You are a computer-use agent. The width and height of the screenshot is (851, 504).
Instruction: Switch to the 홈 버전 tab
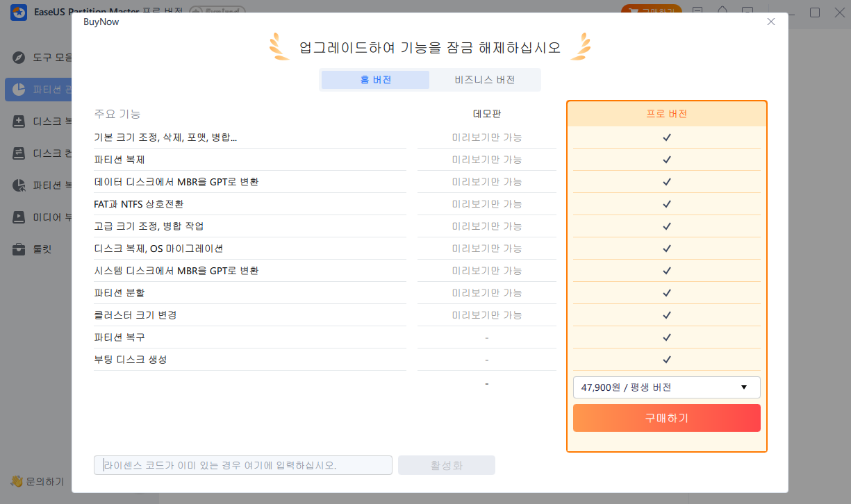[375, 80]
